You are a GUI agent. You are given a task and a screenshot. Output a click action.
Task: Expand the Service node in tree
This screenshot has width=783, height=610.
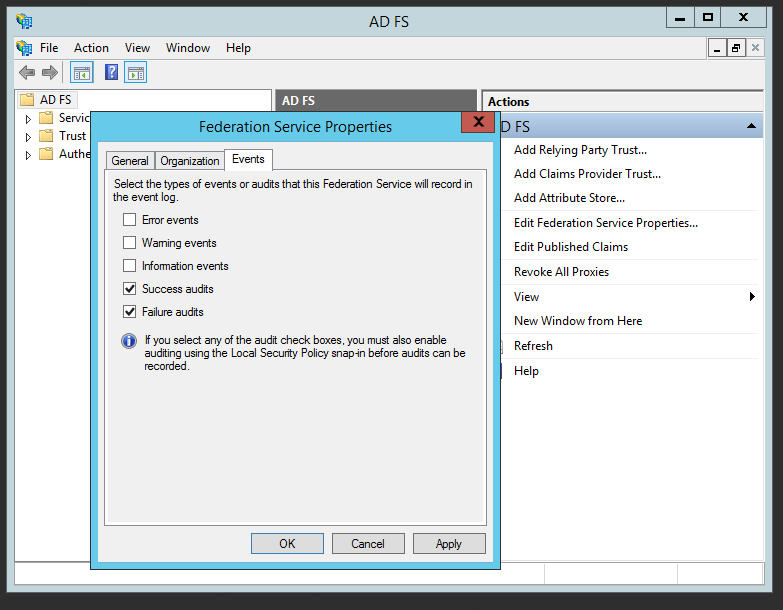(x=28, y=119)
